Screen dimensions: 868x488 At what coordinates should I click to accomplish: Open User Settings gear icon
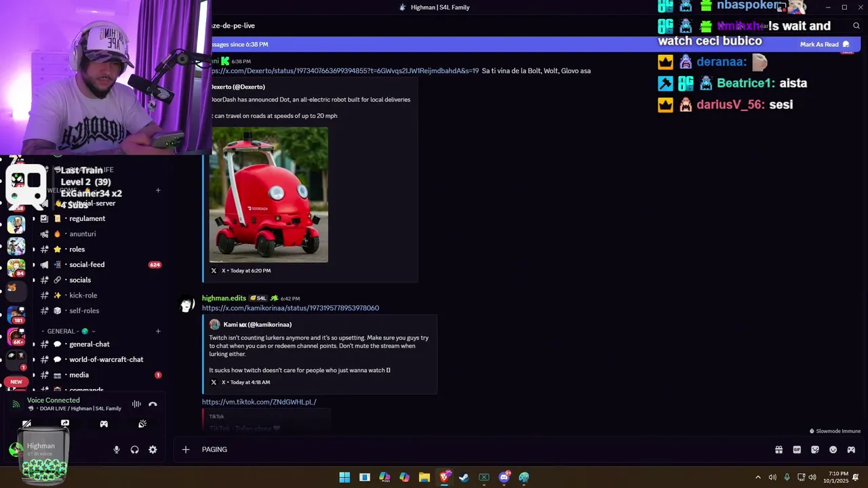153,449
